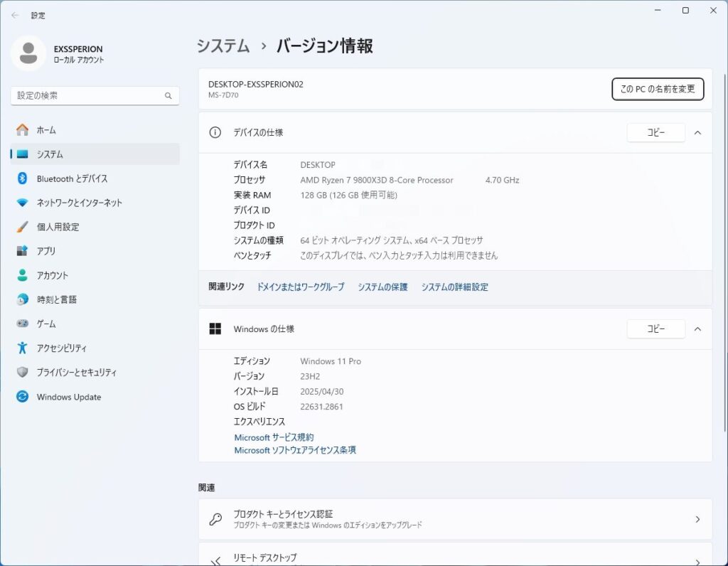Click the ホーム house icon
This screenshot has height=566, width=728.
pyautogui.click(x=22, y=130)
